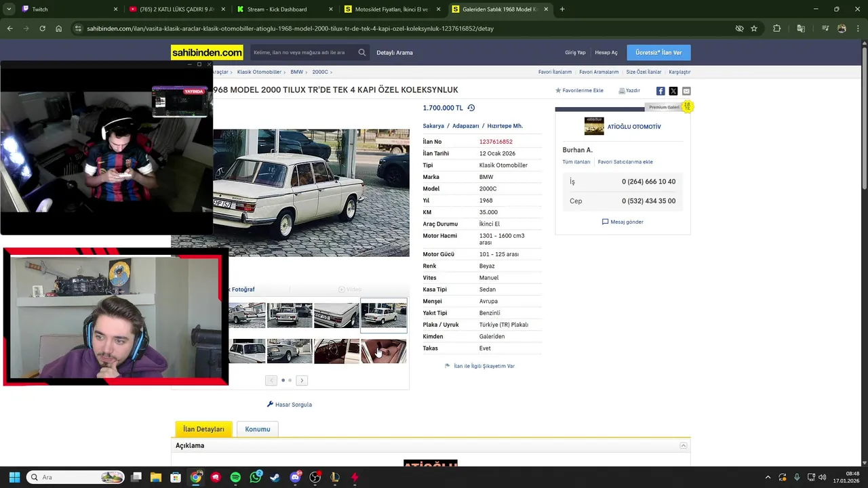Click 2000C breadcrumb
Screen dimensions: 868x488
tap(320, 72)
